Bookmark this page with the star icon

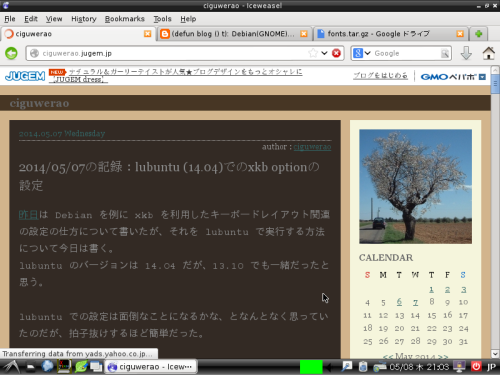click(313, 53)
